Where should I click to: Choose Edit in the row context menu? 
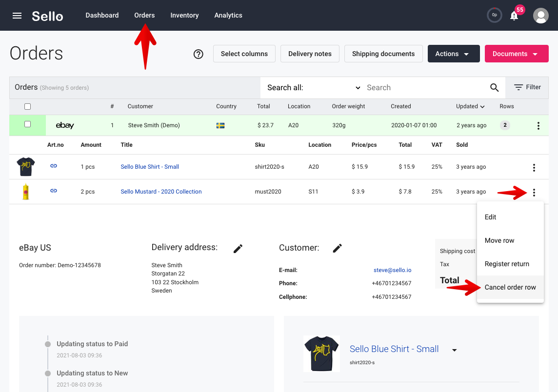(x=510, y=217)
